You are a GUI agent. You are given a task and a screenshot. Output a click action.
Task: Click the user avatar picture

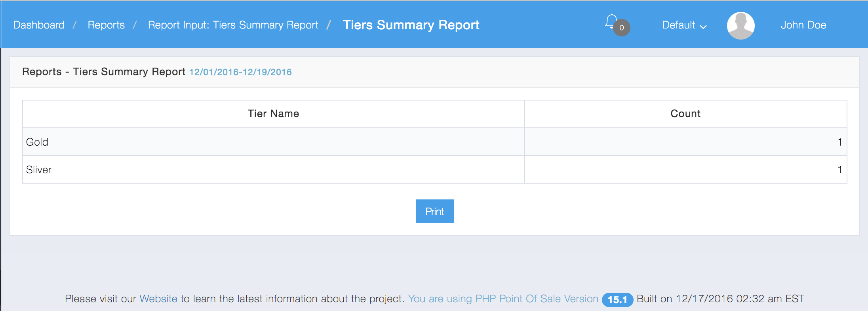click(x=740, y=25)
